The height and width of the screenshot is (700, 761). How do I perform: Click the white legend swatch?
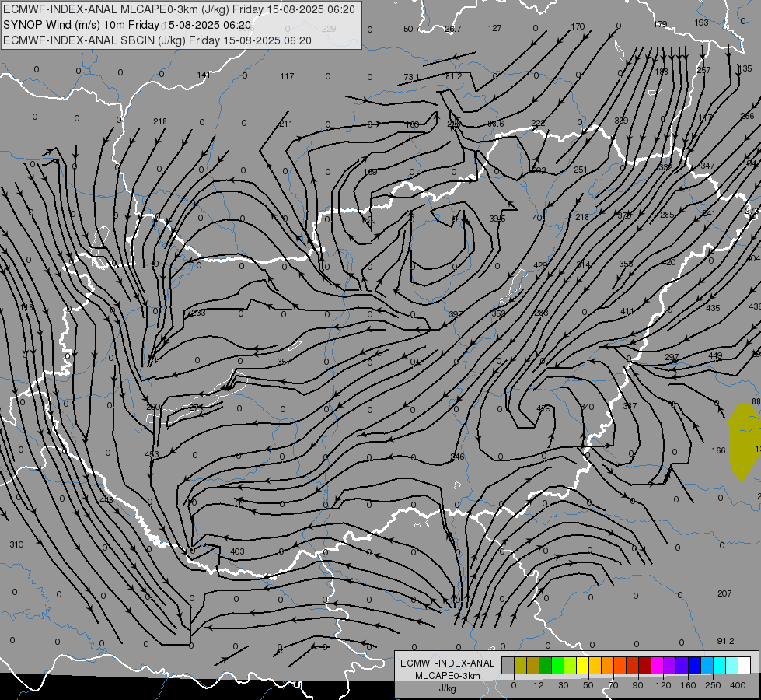click(744, 666)
